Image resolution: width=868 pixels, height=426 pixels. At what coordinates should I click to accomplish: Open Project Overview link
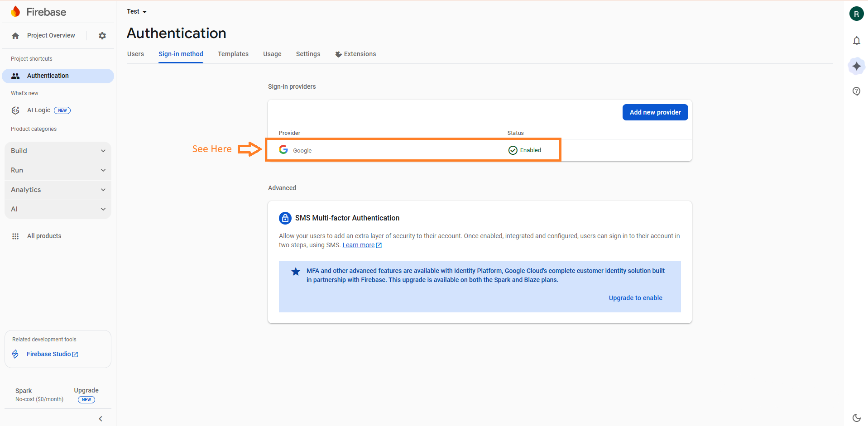tap(51, 35)
